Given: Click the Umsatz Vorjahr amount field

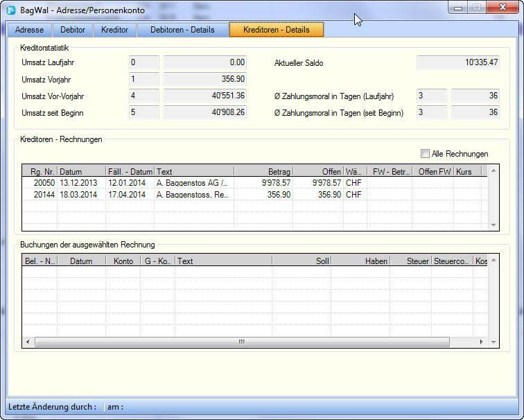Looking at the screenshot, I should coord(204,79).
